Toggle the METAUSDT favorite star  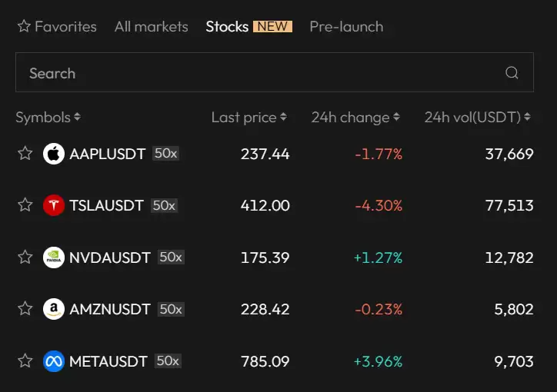click(x=25, y=361)
